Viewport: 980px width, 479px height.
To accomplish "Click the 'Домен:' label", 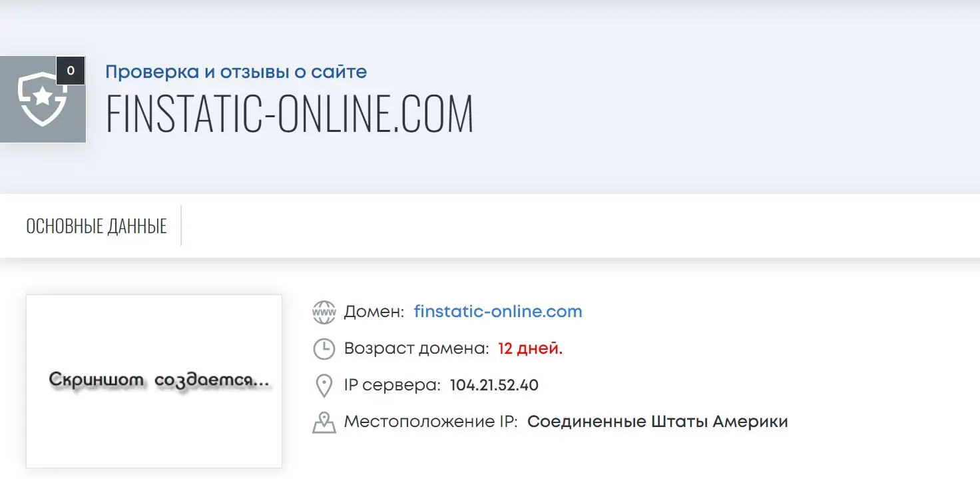I will 374,312.
